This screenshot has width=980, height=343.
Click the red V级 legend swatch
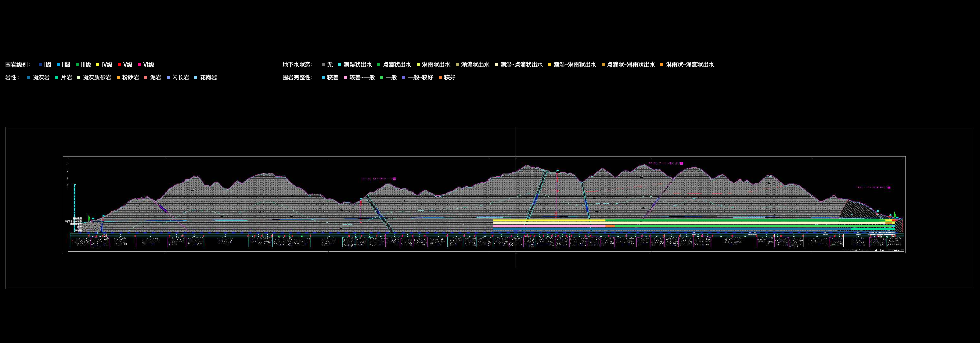coord(119,65)
